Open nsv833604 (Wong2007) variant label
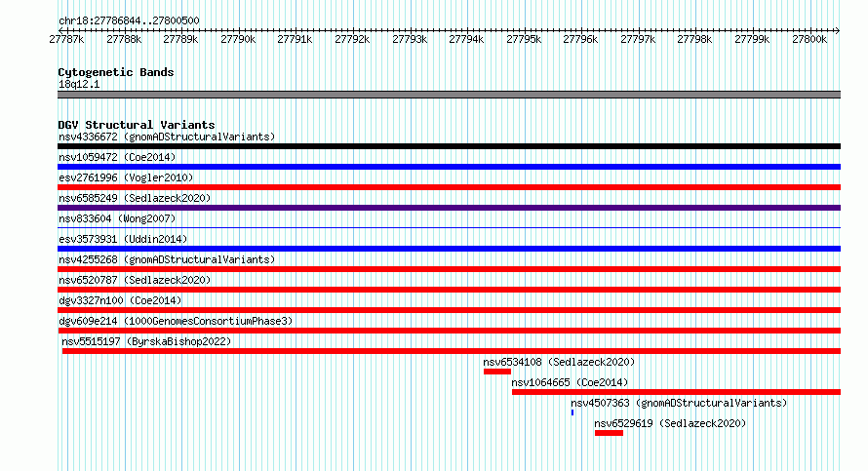The width and height of the screenshot is (868, 471). 117,218
